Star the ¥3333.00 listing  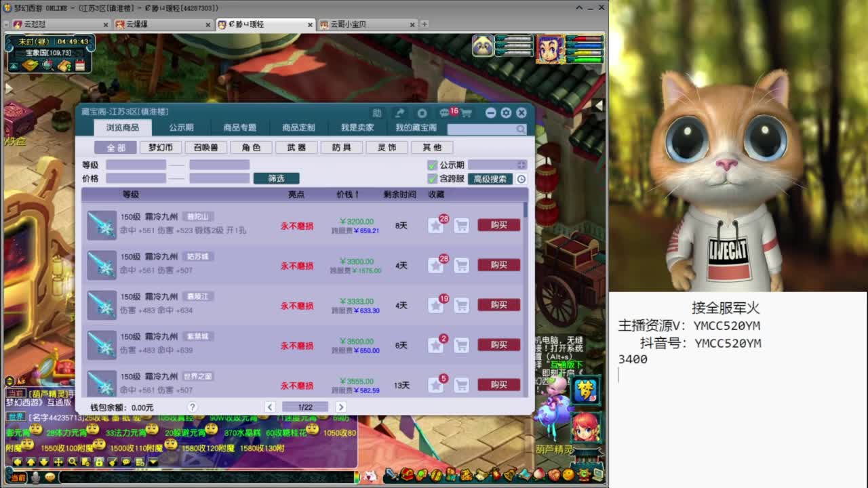[x=435, y=305]
